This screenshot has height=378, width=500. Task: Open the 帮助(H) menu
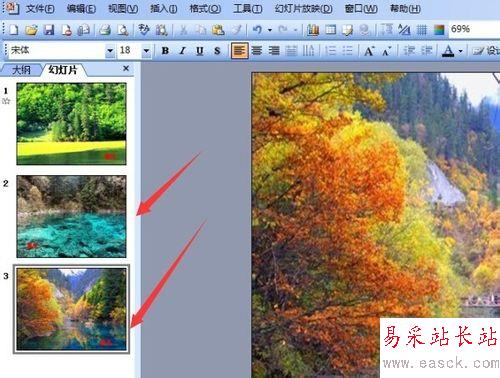[x=405, y=9]
